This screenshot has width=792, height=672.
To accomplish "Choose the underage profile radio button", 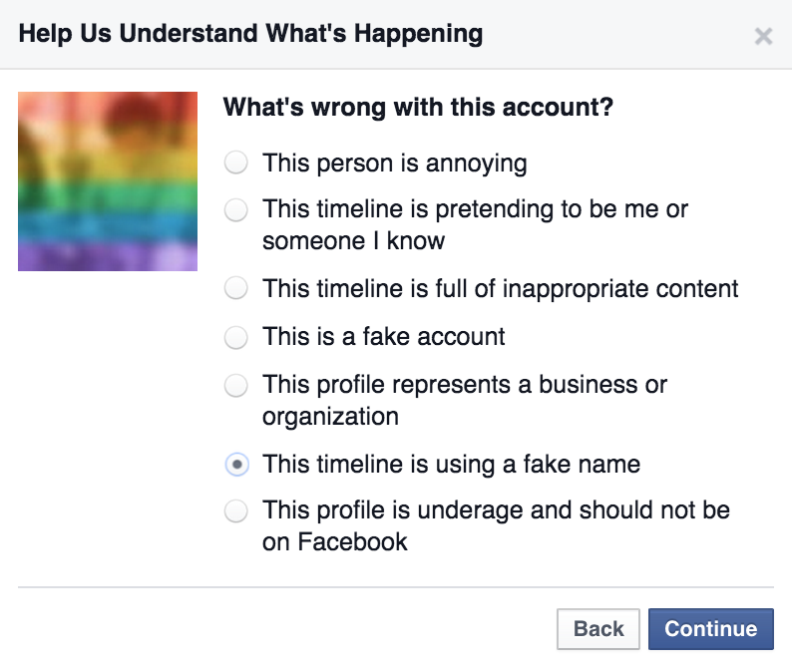I will [236, 511].
